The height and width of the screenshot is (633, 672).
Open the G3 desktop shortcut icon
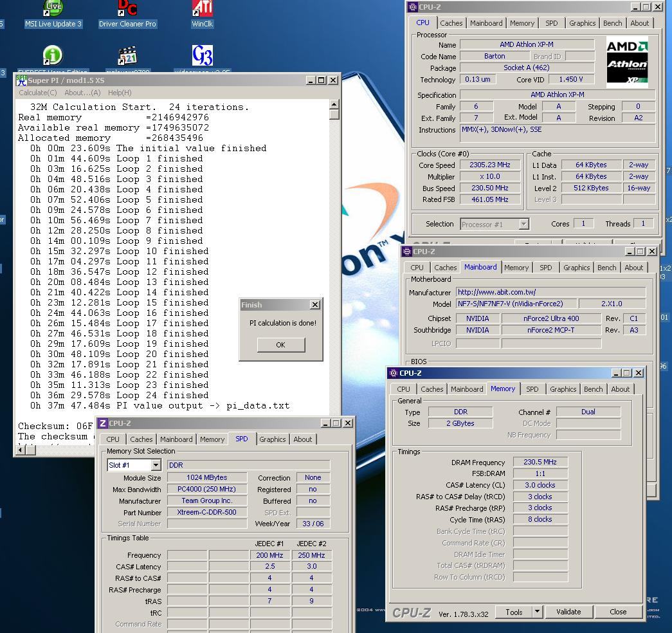click(x=203, y=55)
